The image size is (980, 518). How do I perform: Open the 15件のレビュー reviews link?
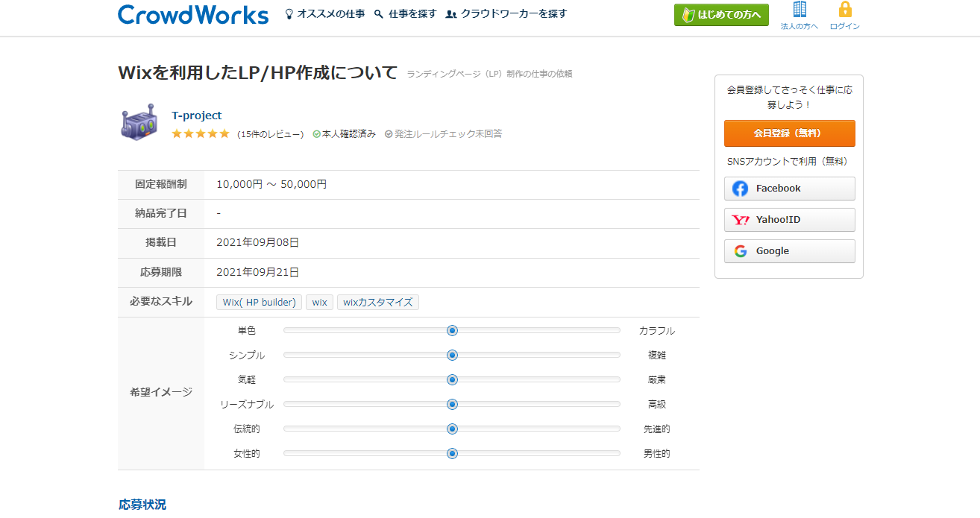[x=271, y=134]
